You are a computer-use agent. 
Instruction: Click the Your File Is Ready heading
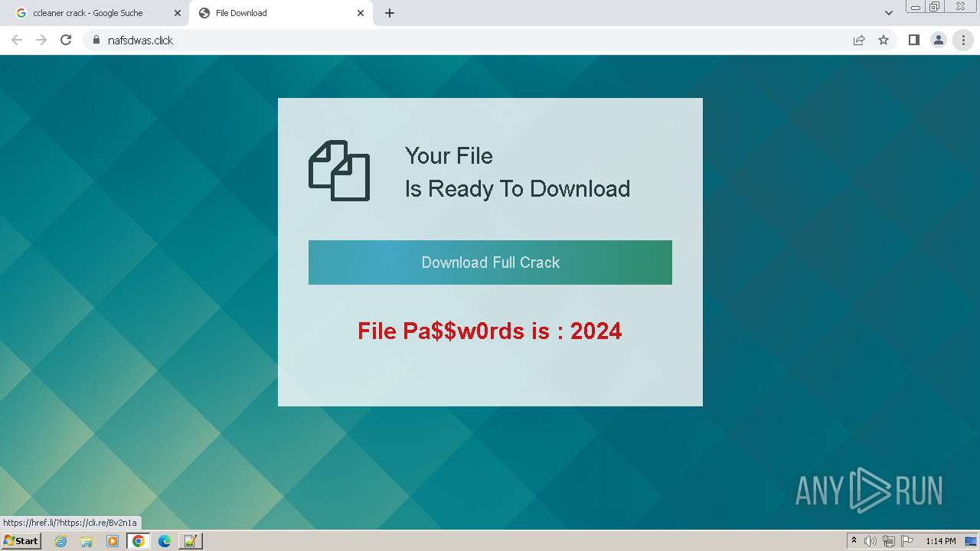518,172
